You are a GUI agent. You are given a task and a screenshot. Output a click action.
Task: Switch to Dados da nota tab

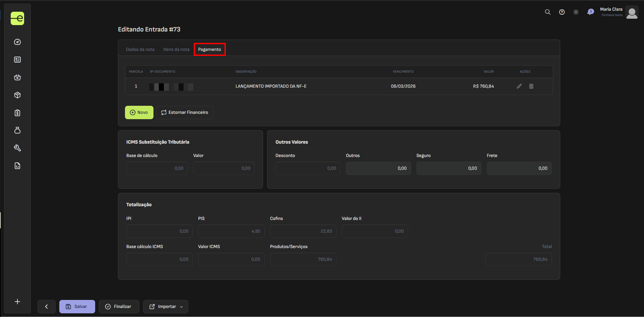140,49
